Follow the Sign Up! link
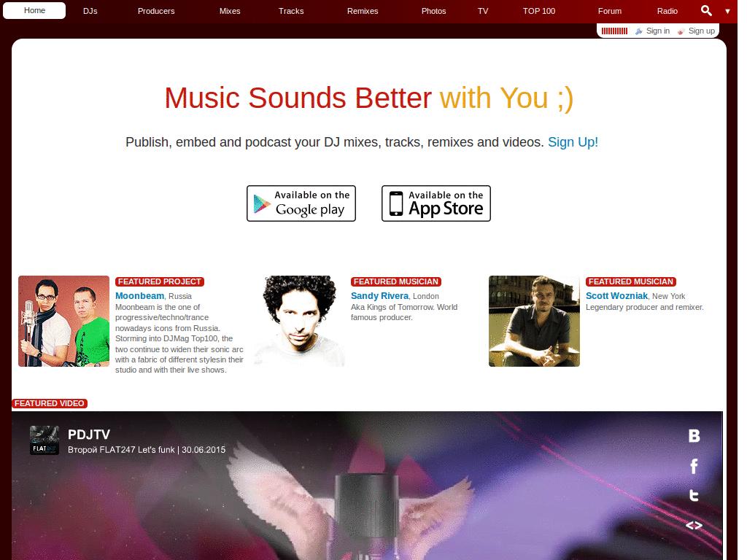The width and height of the screenshot is (747, 560). point(573,142)
